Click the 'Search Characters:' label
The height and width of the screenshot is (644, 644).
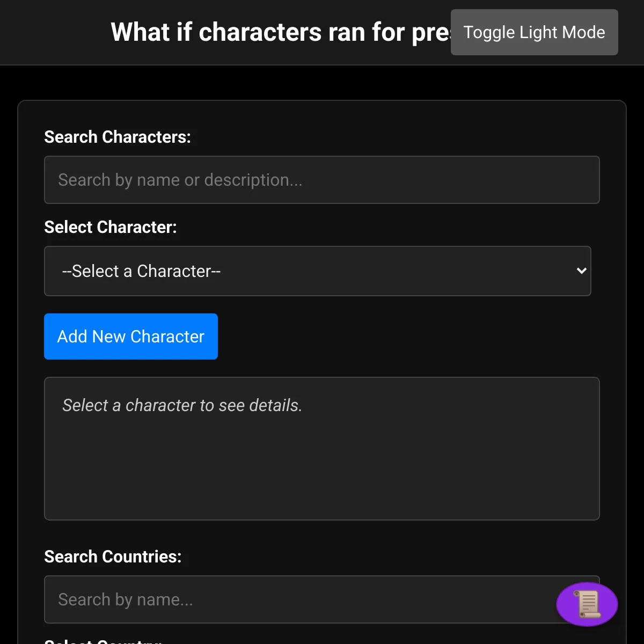[118, 137]
